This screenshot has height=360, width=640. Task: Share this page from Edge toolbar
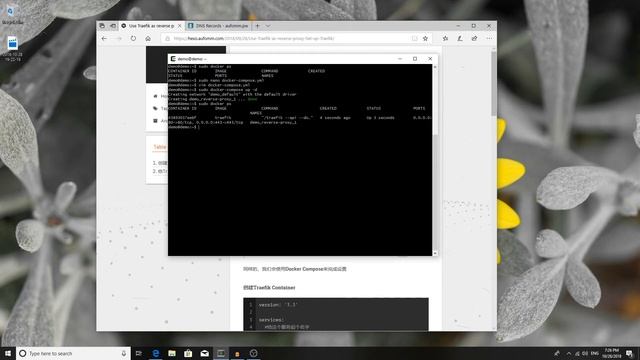point(474,38)
